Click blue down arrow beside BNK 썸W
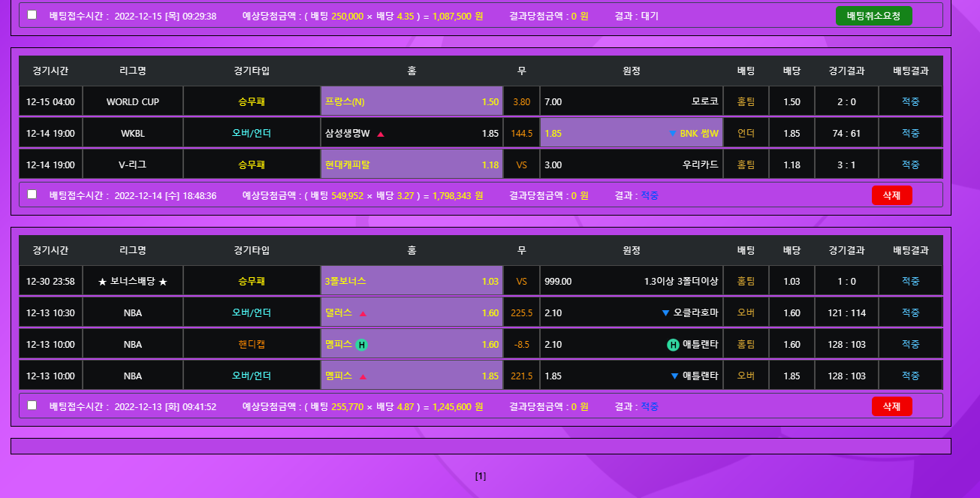 [x=672, y=134]
